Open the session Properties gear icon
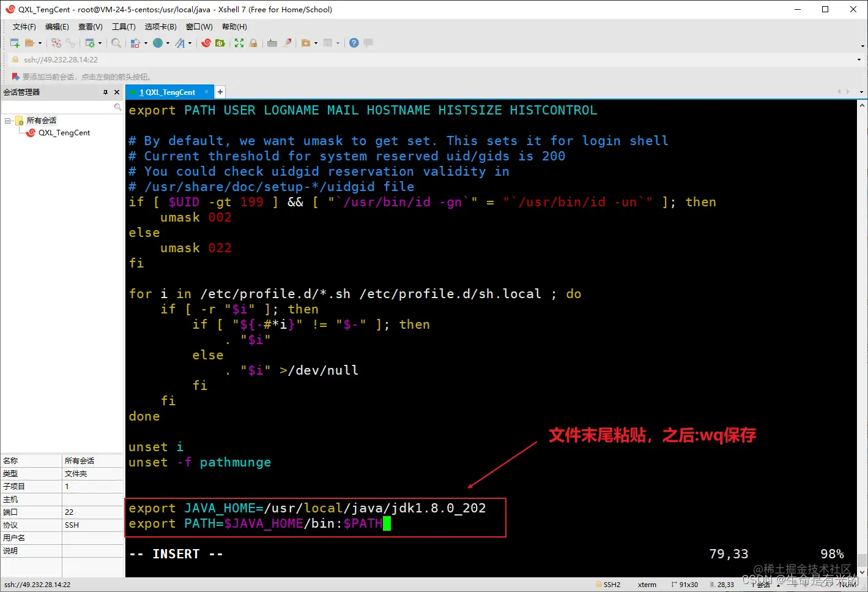868x592 pixels. pyautogui.click(x=90, y=43)
